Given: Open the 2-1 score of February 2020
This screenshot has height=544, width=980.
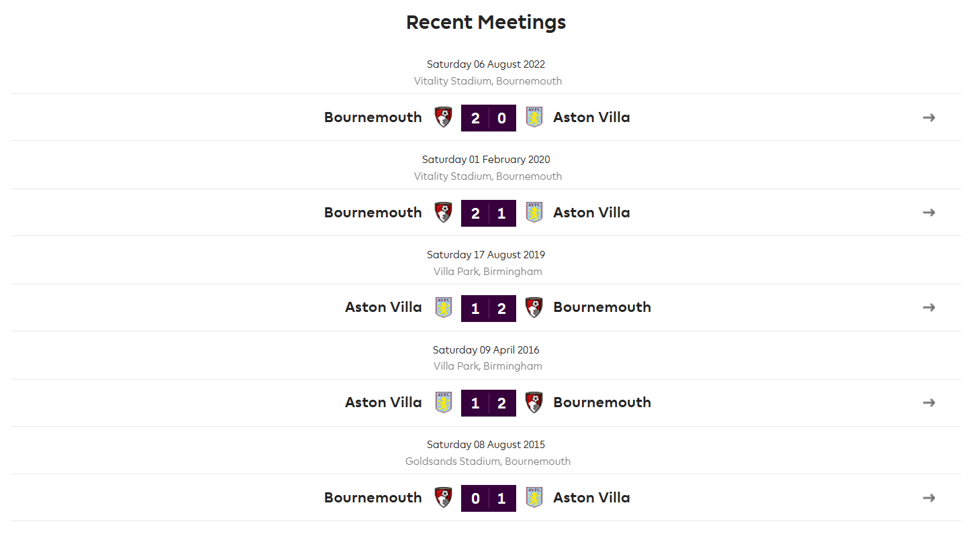Looking at the screenshot, I should tap(489, 213).
